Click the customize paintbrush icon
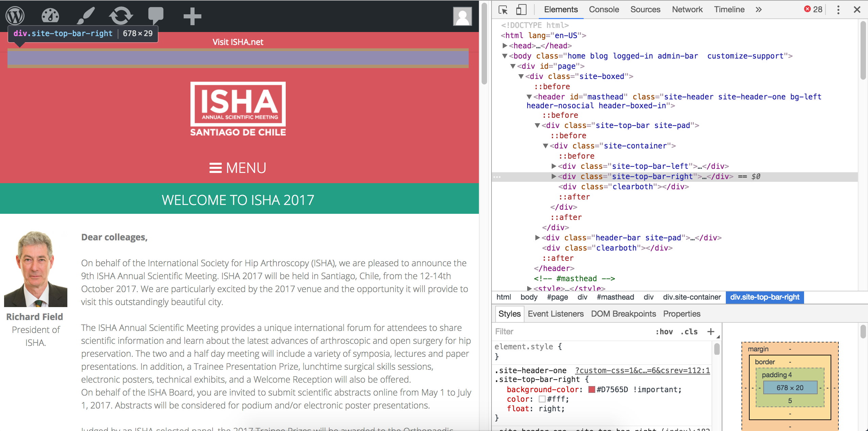 (x=85, y=16)
